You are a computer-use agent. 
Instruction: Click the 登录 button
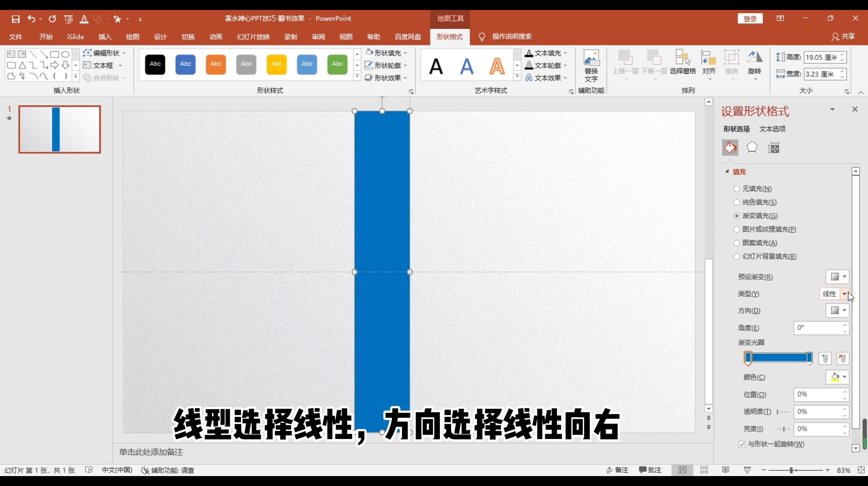tap(750, 19)
